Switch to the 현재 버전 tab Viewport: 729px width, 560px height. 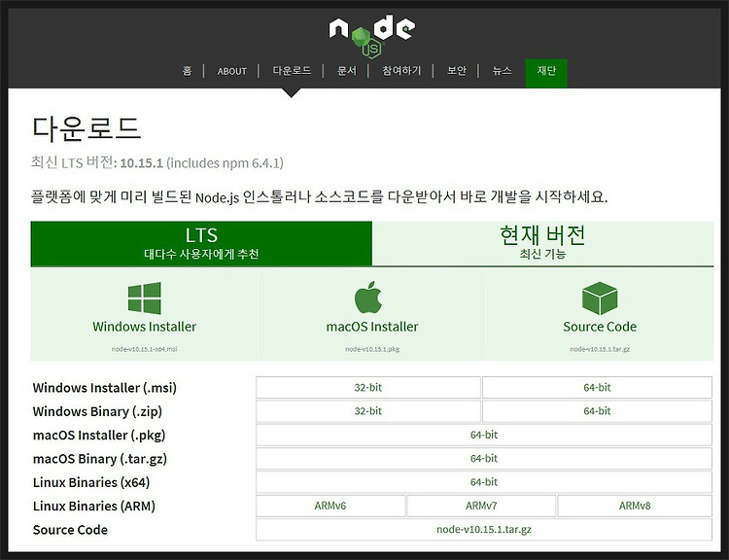[542, 244]
